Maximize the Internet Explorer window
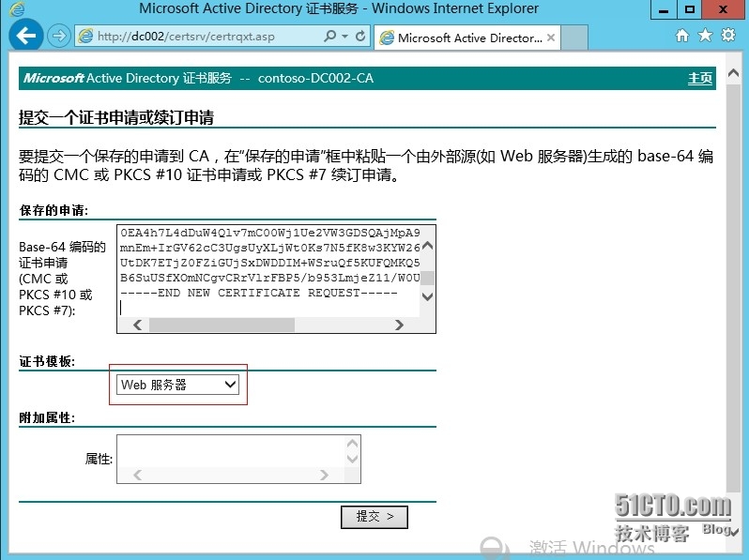The height and width of the screenshot is (560, 749). [x=689, y=9]
